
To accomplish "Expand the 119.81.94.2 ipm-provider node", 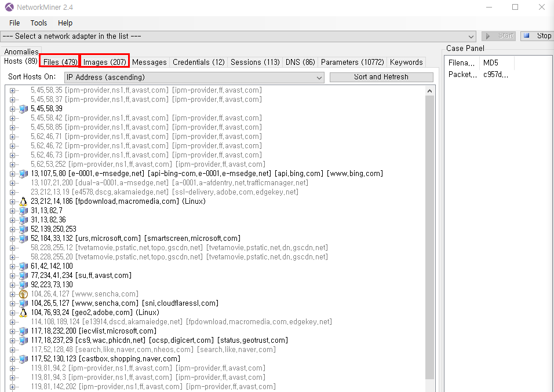I will (12, 368).
